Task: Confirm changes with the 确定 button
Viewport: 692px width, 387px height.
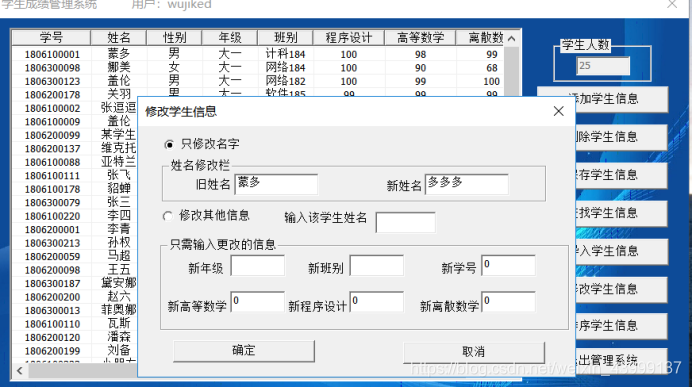Action: [x=244, y=351]
